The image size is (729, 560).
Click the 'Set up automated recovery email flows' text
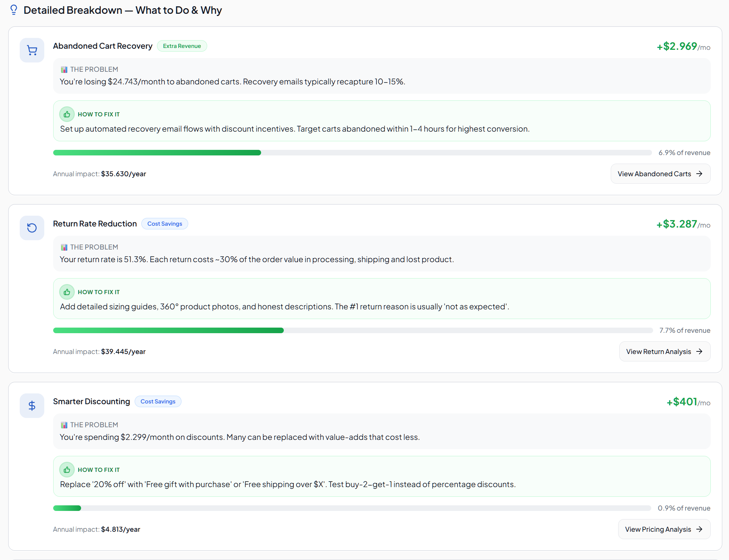[x=295, y=129]
